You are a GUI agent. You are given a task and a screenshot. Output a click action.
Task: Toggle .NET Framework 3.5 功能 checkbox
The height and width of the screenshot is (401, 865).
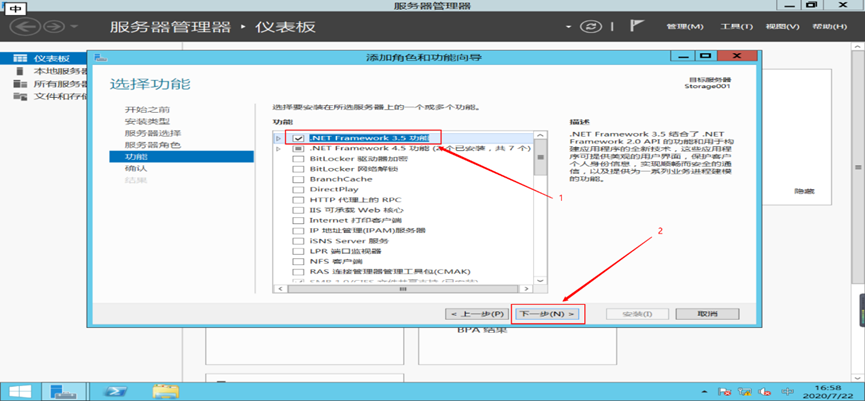(298, 137)
